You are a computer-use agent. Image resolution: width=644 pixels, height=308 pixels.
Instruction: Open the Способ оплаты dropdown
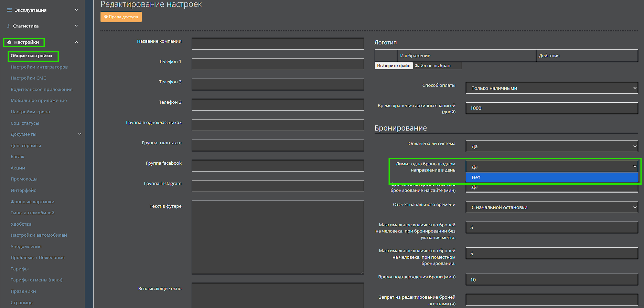(551, 88)
